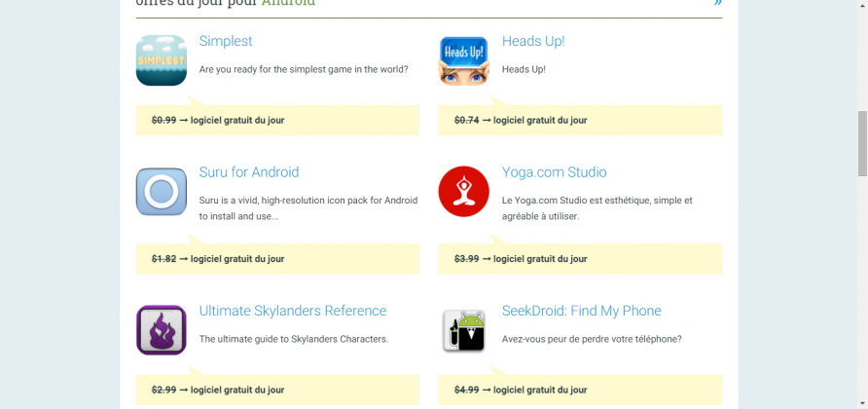
Task: Click the 'Suru is a vivid, high-resolution icon pack' description
Action: point(308,208)
